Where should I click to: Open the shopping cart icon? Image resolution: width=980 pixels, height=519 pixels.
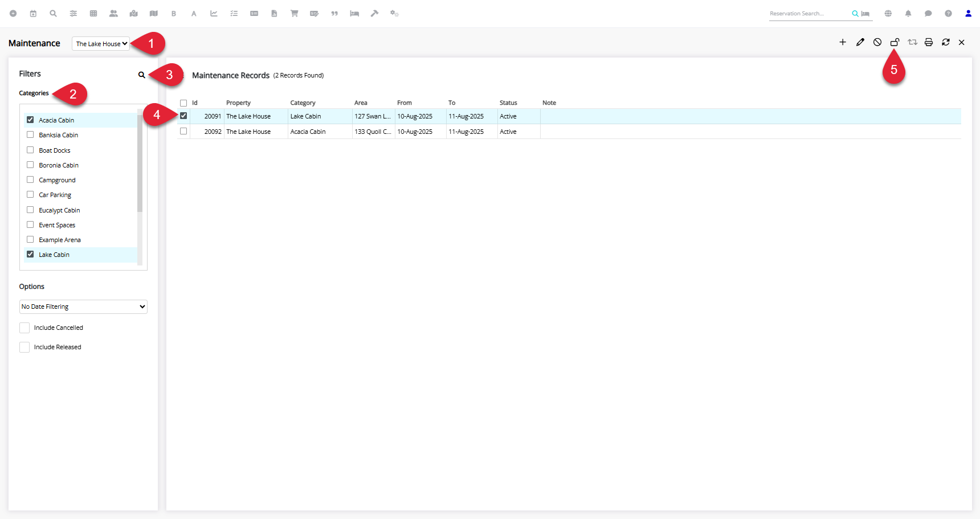(x=295, y=14)
